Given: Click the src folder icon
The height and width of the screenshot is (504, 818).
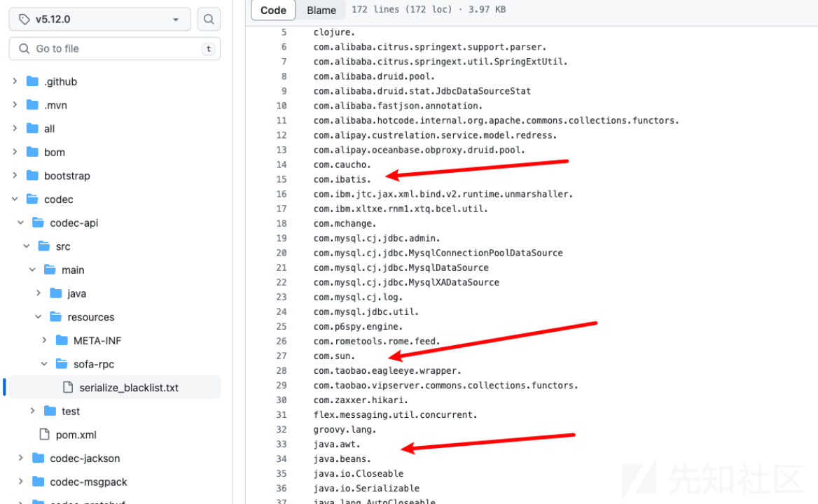Looking at the screenshot, I should 44,246.
